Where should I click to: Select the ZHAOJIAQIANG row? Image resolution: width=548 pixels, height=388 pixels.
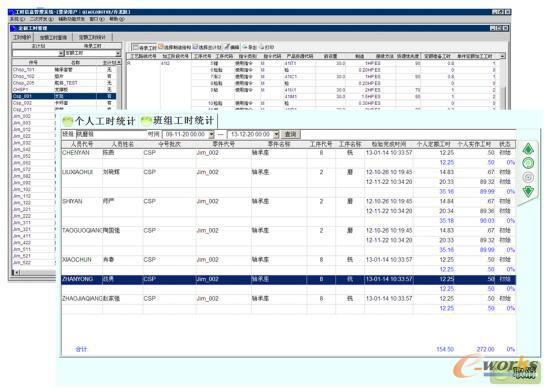tap(288, 299)
